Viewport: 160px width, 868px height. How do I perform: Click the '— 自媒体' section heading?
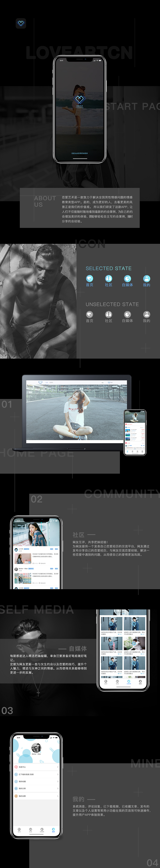[73, 649]
